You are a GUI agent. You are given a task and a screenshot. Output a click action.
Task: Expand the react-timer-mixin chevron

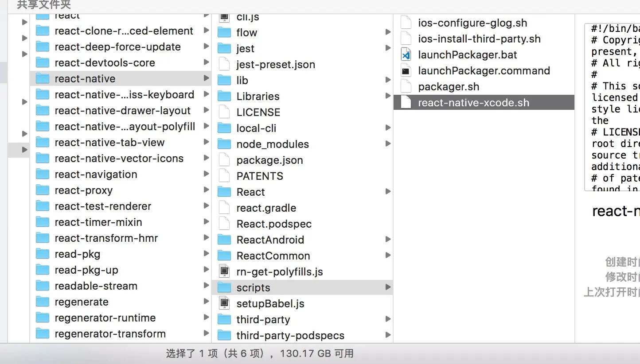click(x=206, y=222)
